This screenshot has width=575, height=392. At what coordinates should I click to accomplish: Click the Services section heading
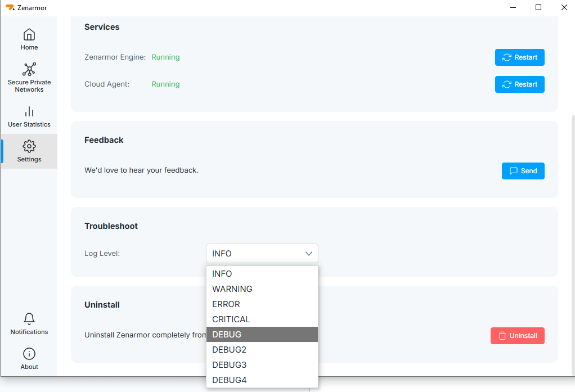pos(102,27)
